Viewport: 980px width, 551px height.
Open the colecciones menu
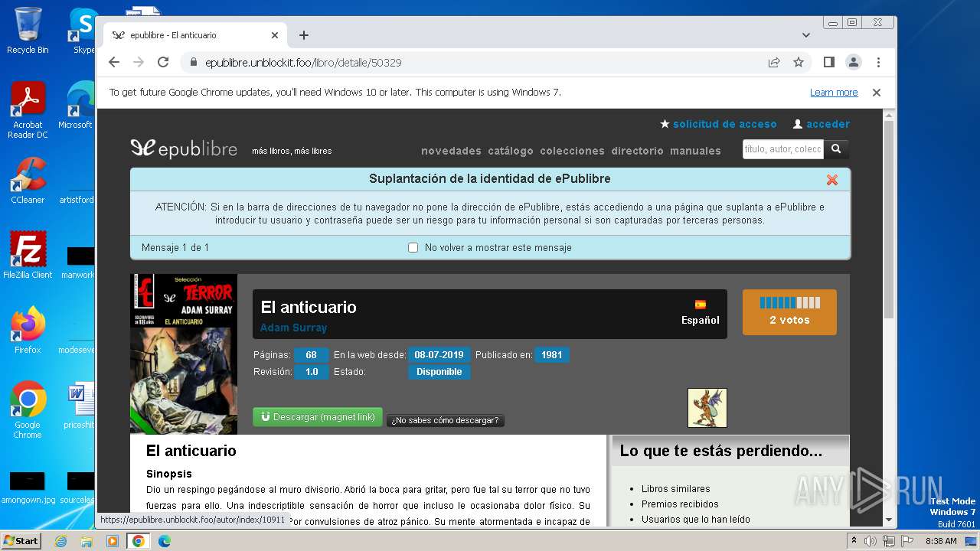(572, 151)
